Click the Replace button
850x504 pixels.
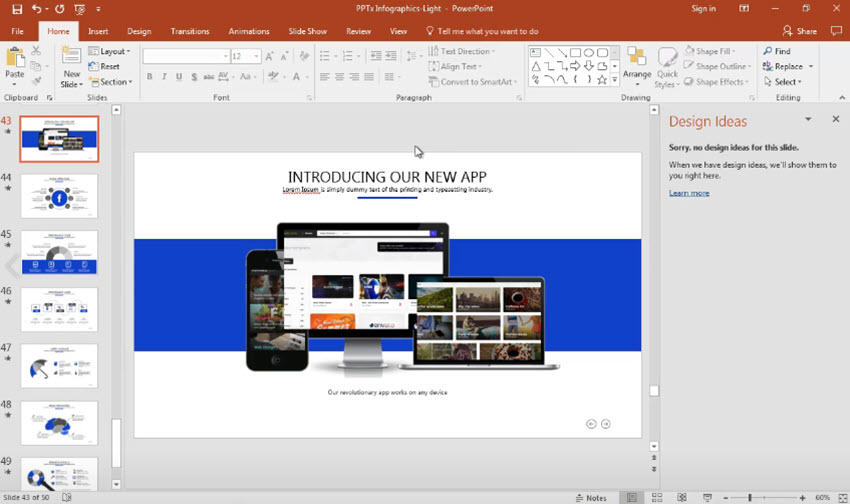tap(783, 66)
